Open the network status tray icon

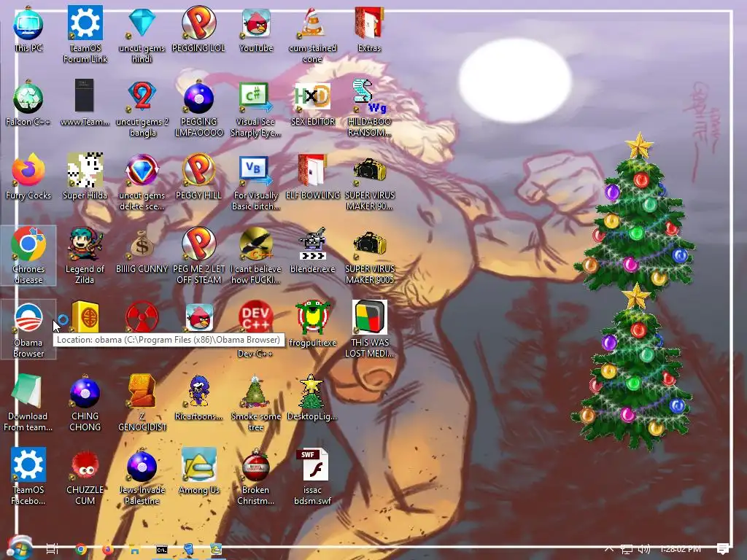click(627, 549)
